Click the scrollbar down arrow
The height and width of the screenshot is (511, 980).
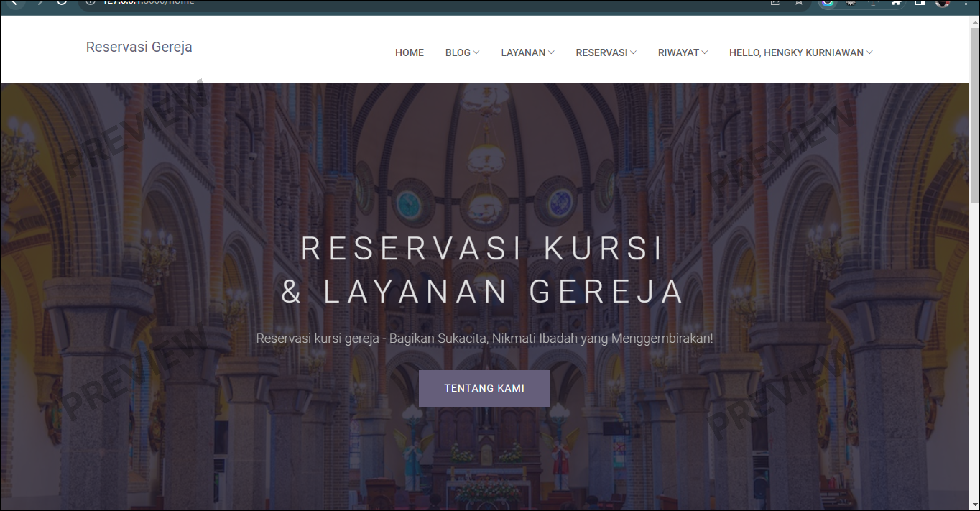click(975, 505)
